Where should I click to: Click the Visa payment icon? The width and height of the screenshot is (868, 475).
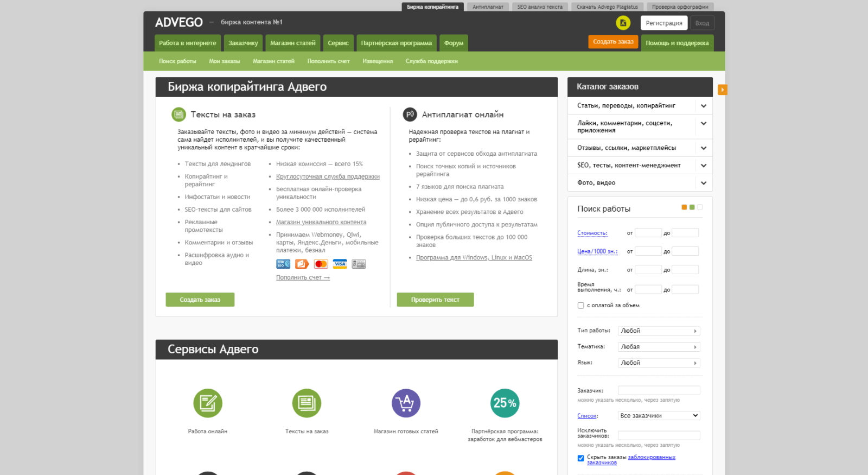(340, 264)
